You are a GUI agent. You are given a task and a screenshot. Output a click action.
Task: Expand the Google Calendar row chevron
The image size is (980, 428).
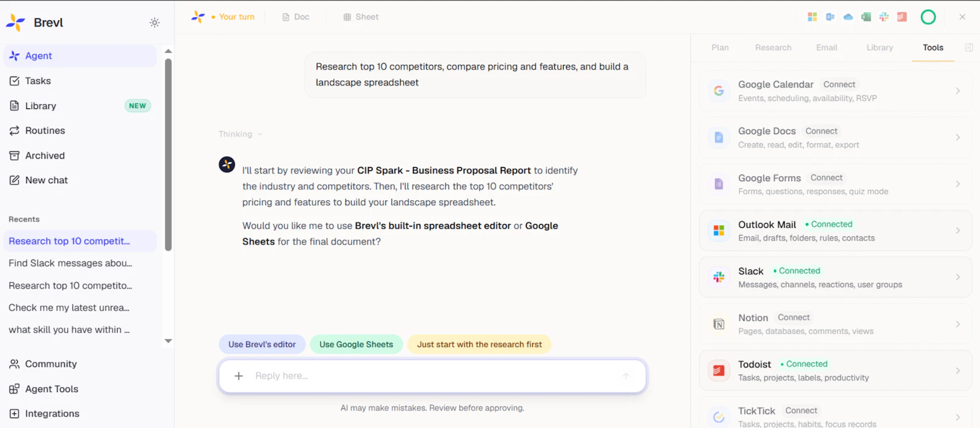tap(957, 91)
